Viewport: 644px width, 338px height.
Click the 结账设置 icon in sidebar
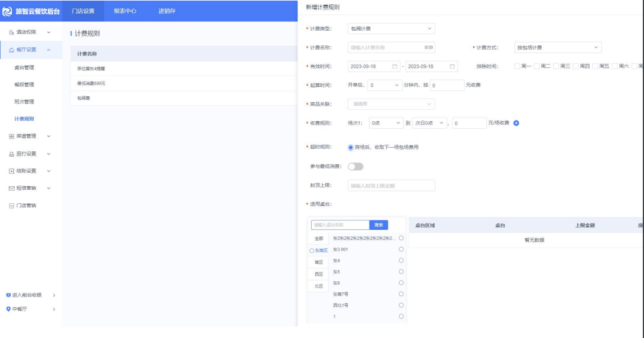pos(11,171)
